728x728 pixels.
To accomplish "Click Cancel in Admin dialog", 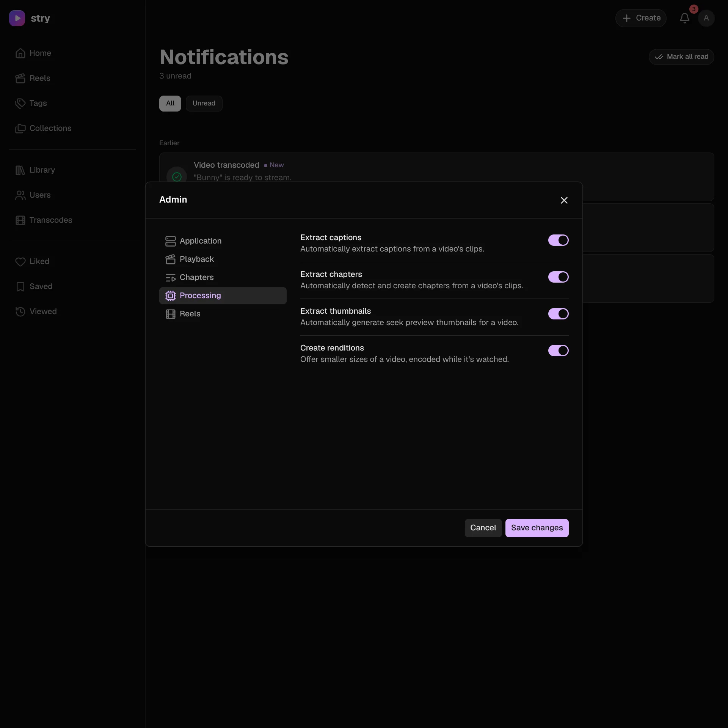I will pos(483,528).
